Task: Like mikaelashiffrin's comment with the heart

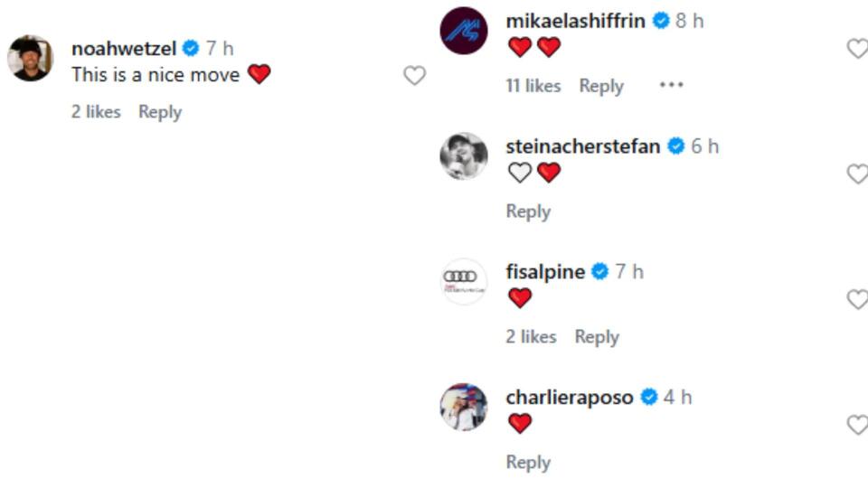Action: pos(857,49)
